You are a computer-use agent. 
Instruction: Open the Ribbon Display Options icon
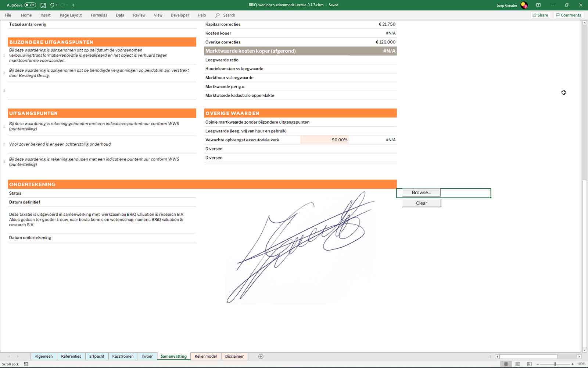point(538,5)
